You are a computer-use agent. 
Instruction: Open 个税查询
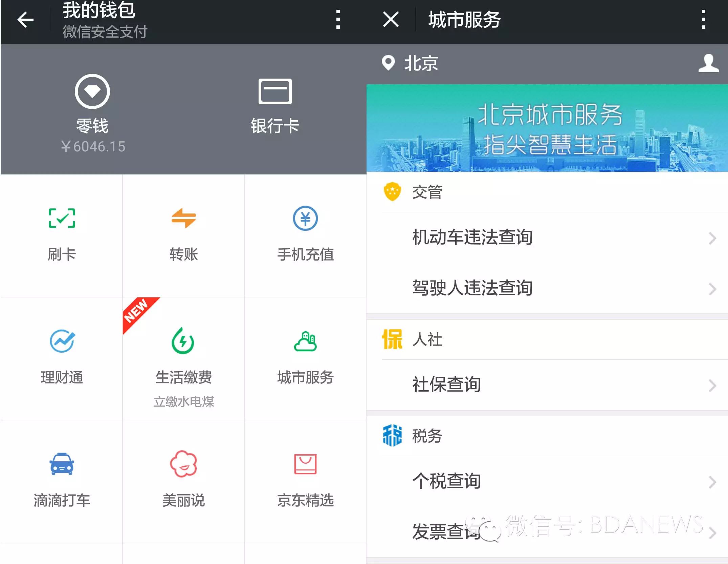(547, 481)
